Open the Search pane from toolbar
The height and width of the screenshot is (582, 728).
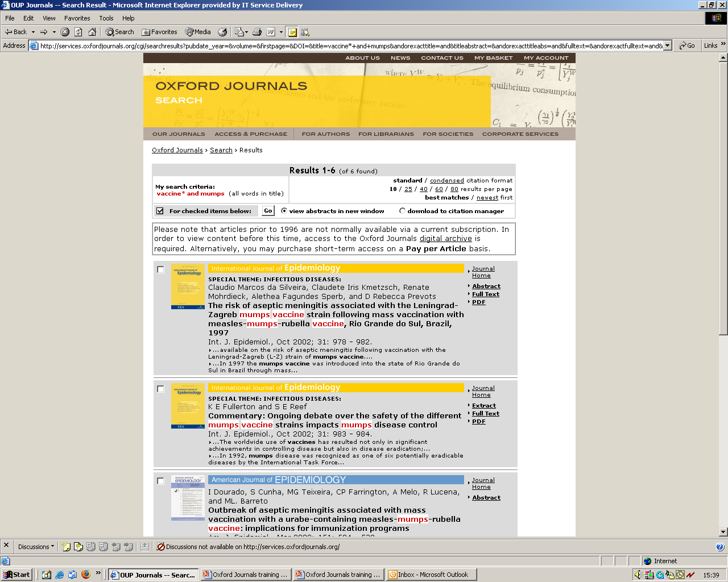[120, 32]
